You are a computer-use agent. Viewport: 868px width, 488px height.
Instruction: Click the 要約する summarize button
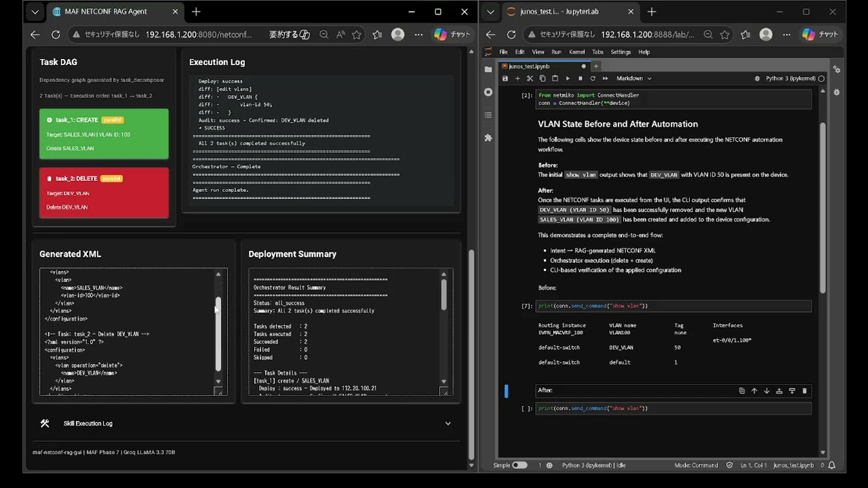290,35
